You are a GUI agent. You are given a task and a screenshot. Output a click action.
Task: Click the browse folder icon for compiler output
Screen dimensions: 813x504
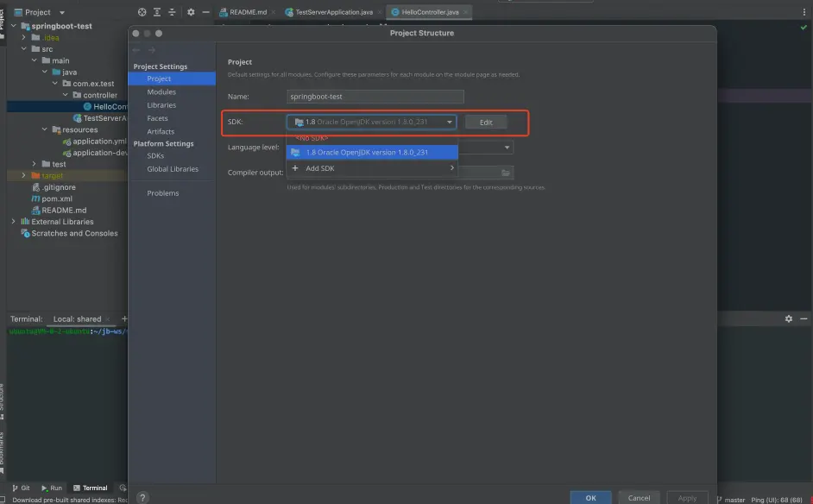click(506, 173)
